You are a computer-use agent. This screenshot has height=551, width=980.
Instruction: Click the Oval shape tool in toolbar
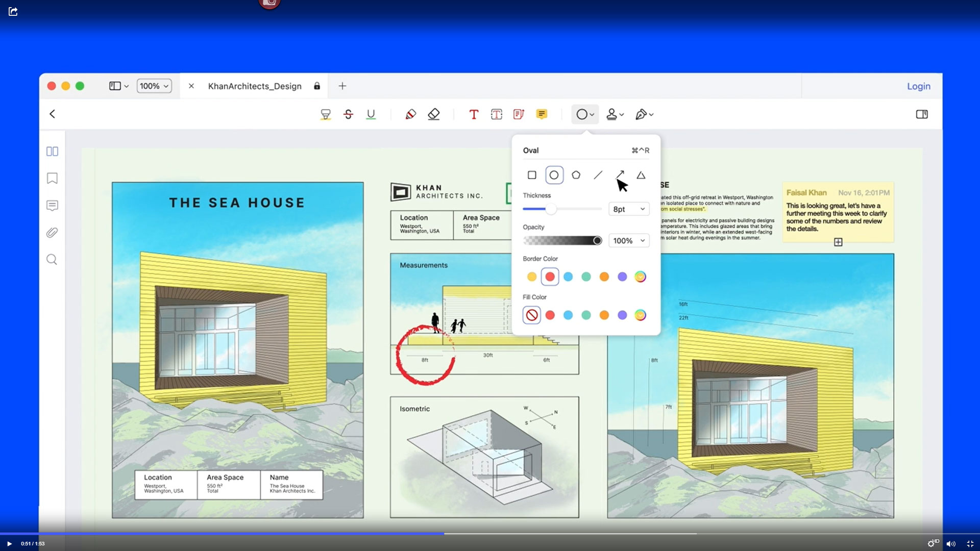coord(581,114)
